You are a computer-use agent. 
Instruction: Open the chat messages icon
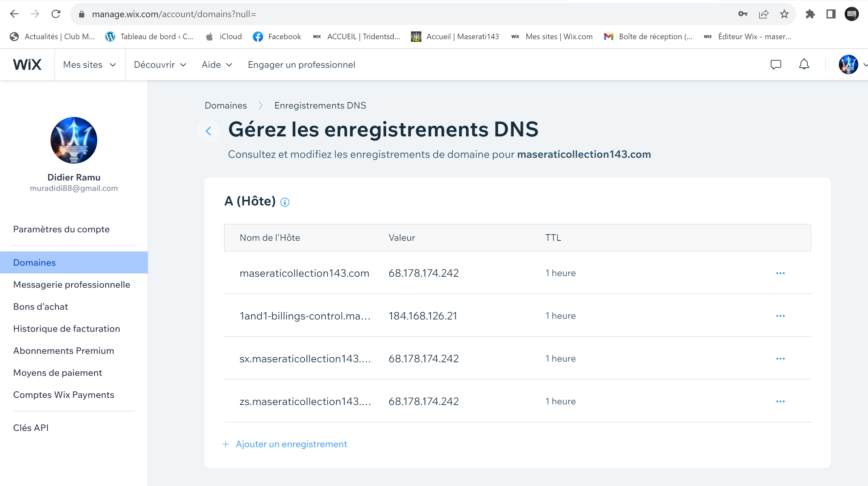pyautogui.click(x=775, y=64)
